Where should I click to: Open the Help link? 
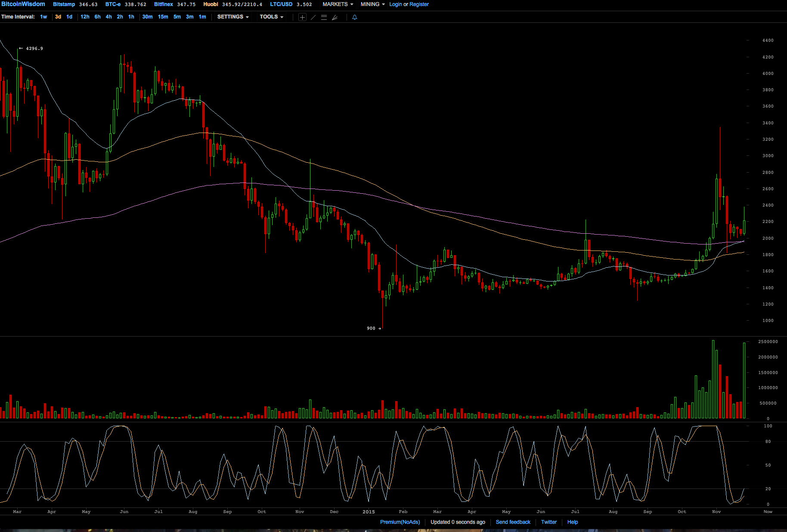coord(573,522)
